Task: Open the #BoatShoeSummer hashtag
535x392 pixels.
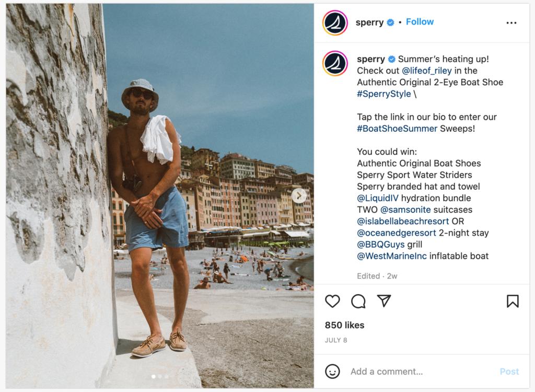Action: 397,129
